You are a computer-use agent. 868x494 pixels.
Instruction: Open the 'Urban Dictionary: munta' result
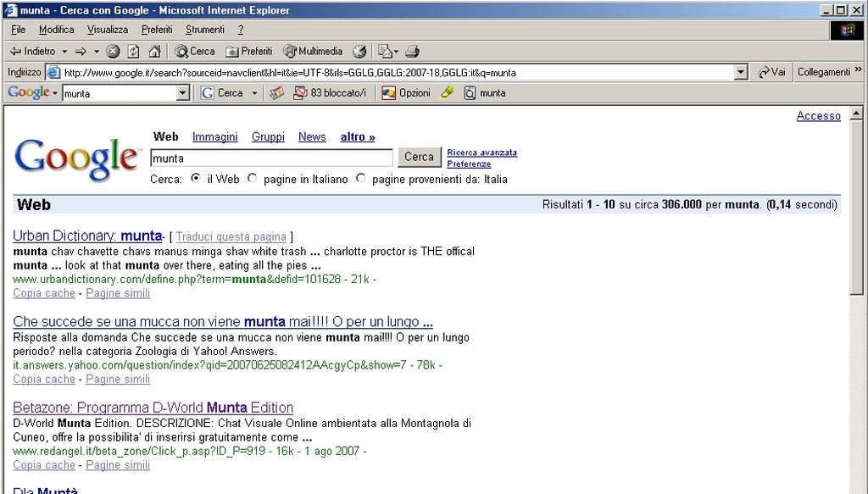tap(86, 236)
